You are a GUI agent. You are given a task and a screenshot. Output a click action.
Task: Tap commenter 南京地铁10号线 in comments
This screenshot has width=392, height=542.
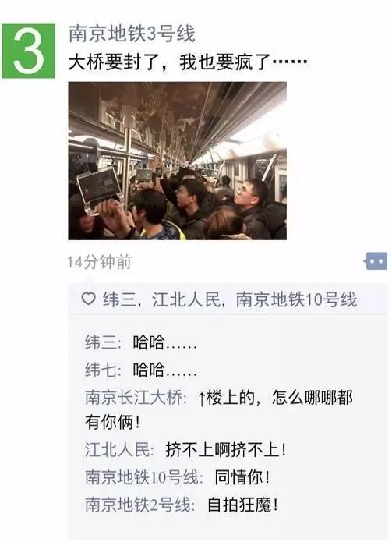point(142,477)
